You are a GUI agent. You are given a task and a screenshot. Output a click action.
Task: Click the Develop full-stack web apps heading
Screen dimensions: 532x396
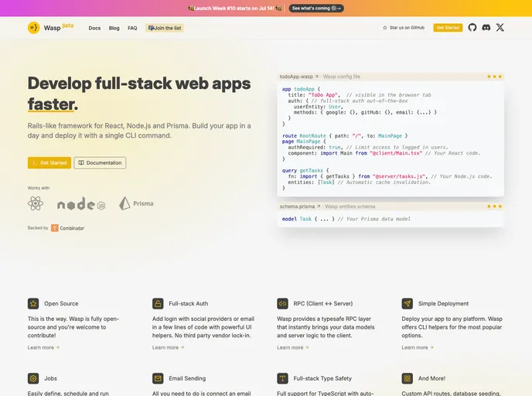139,94
